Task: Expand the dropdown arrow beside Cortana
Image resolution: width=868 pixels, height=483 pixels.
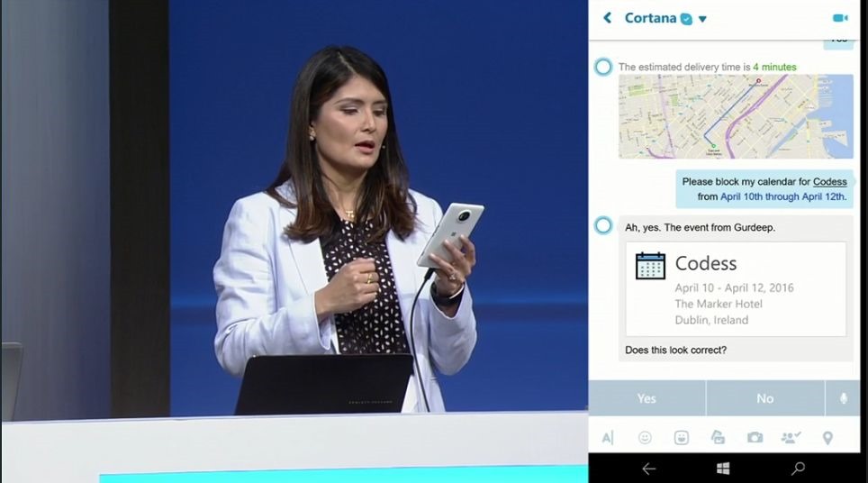Action: (x=702, y=20)
